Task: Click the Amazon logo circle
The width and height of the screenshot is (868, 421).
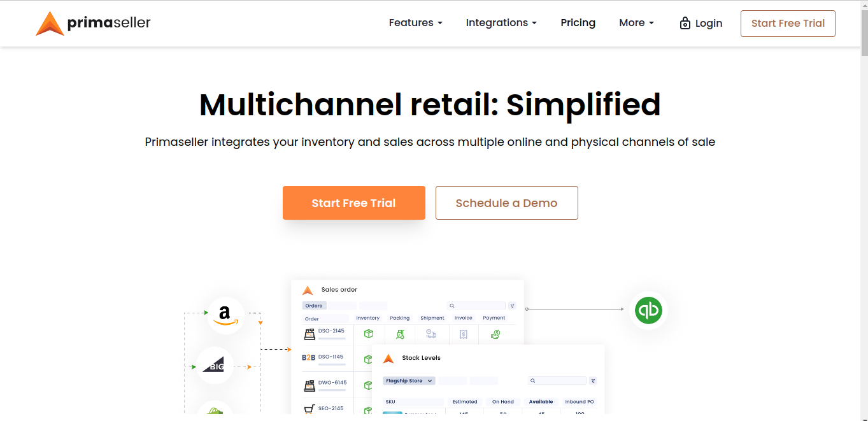Action: click(x=225, y=315)
